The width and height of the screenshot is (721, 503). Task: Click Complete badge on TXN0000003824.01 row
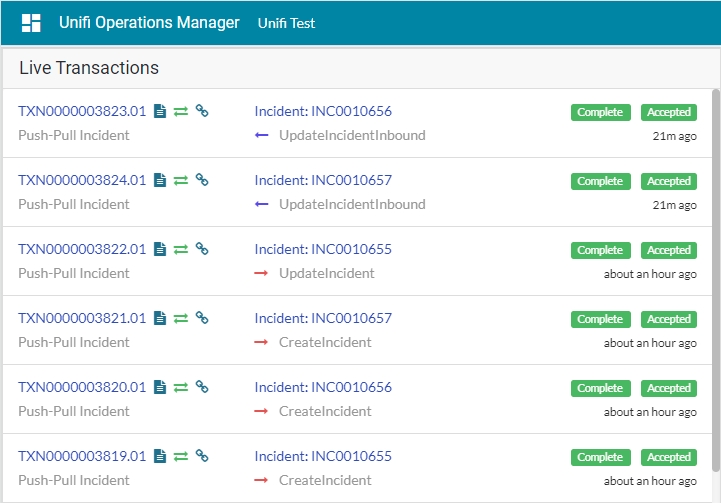pyautogui.click(x=600, y=181)
